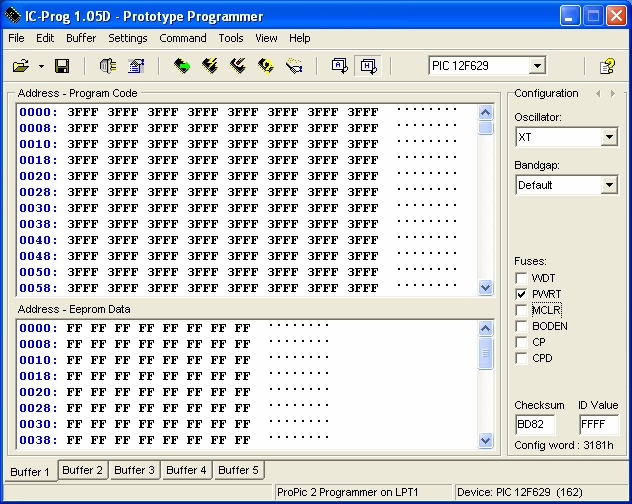Image resolution: width=632 pixels, height=504 pixels.
Task: Tick the CPD data protect checkbox
Action: click(x=521, y=358)
